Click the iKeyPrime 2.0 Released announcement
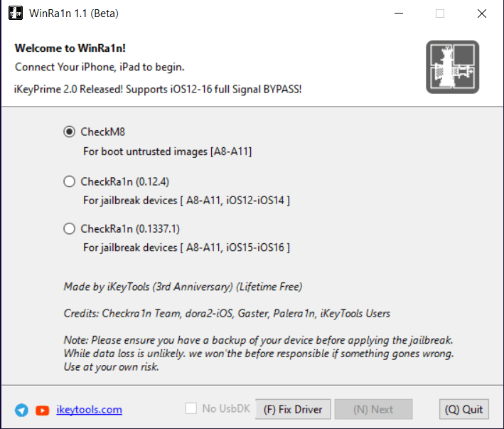The image size is (504, 429). 159,90
